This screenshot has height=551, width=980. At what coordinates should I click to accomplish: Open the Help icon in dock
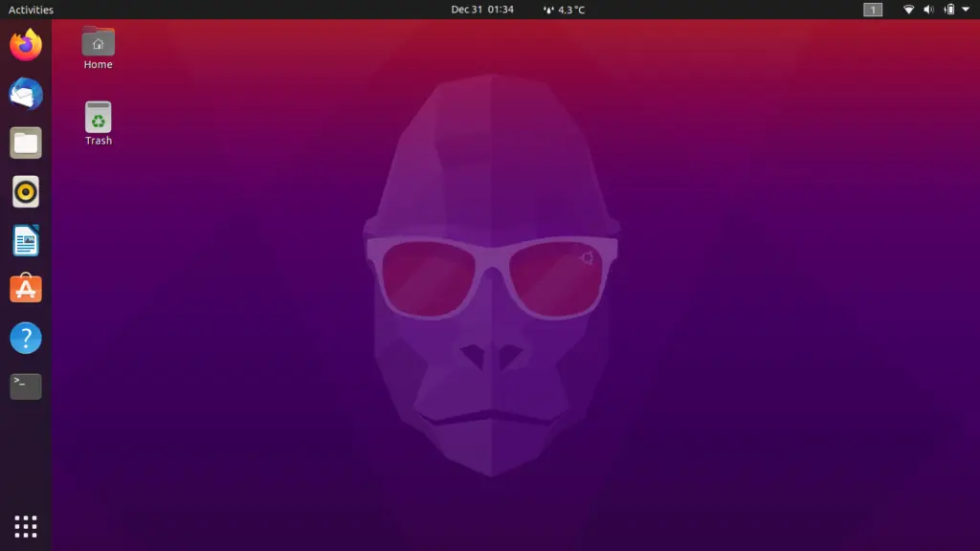click(x=26, y=338)
